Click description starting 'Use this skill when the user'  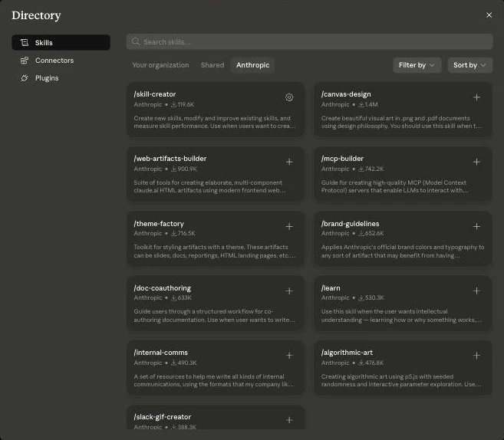click(401, 316)
